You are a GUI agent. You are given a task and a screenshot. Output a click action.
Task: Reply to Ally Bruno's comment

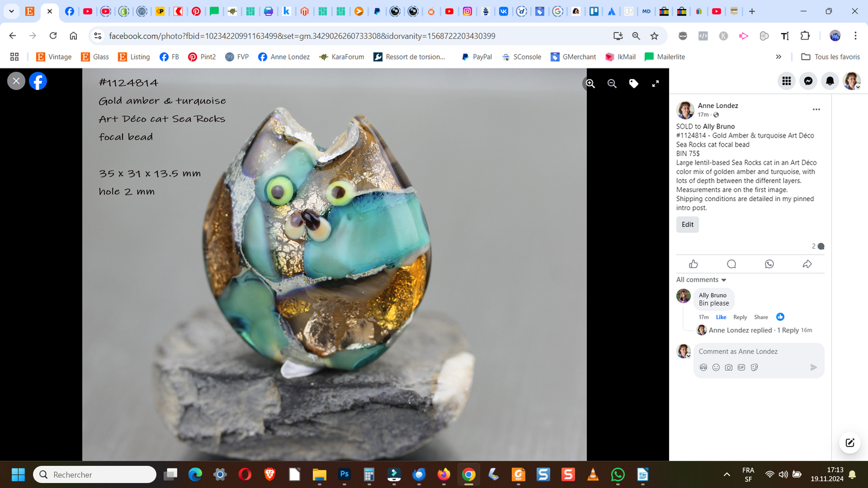click(x=740, y=317)
